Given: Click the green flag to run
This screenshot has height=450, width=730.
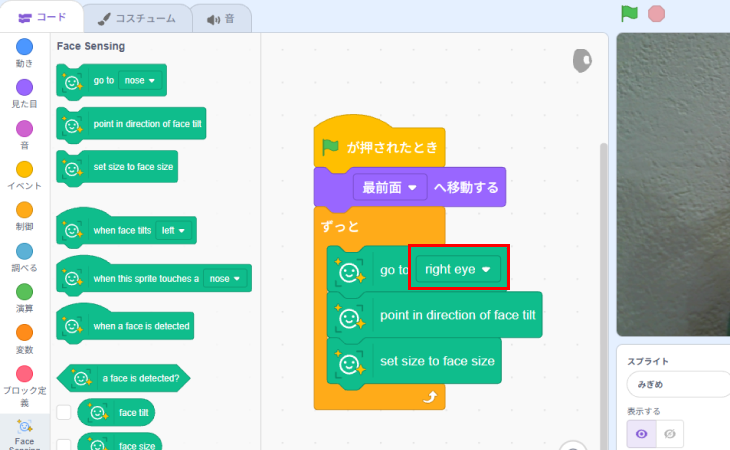Looking at the screenshot, I should click(x=629, y=13).
